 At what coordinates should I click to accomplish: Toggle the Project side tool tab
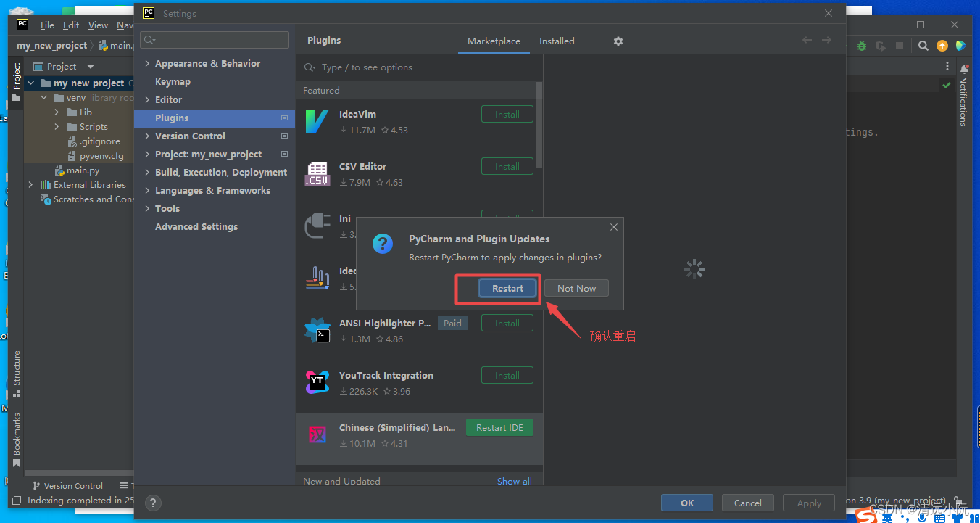coord(17,82)
